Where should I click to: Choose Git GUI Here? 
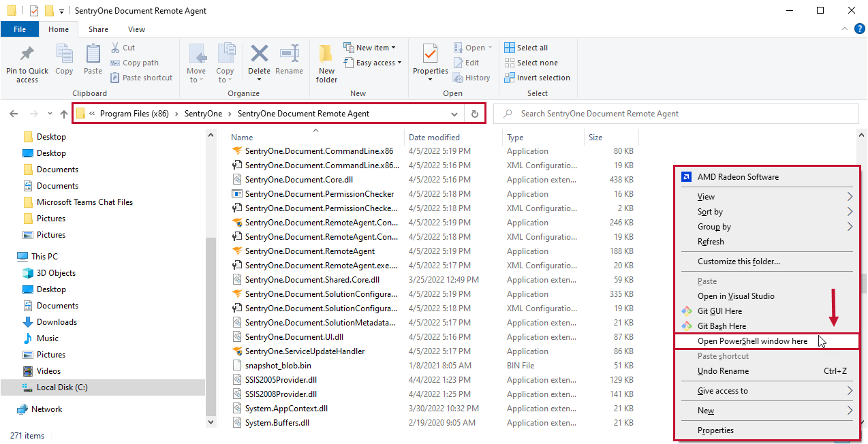[766, 311]
